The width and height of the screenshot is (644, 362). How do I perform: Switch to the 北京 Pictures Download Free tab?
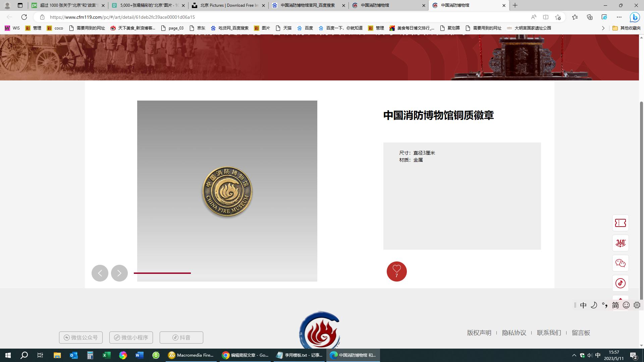click(228, 5)
